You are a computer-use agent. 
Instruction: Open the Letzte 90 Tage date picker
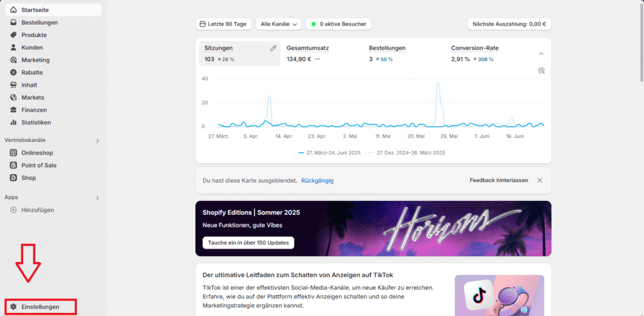(223, 25)
